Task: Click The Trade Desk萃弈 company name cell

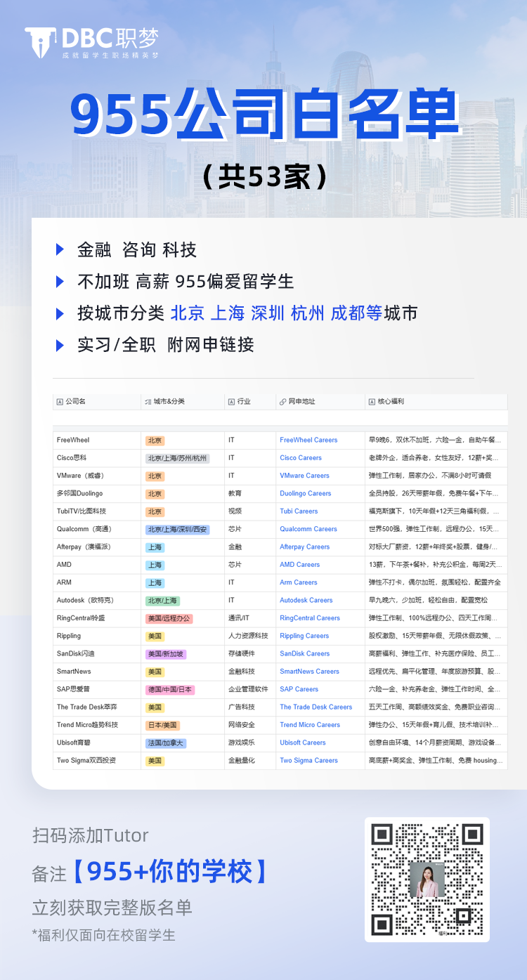Action: tap(97, 707)
